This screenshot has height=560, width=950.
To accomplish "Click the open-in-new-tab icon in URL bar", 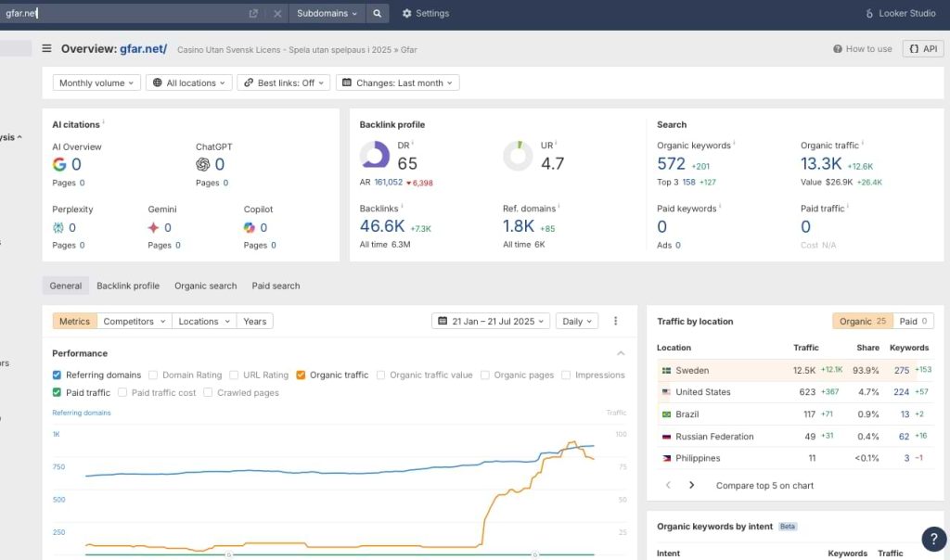I will tap(253, 14).
